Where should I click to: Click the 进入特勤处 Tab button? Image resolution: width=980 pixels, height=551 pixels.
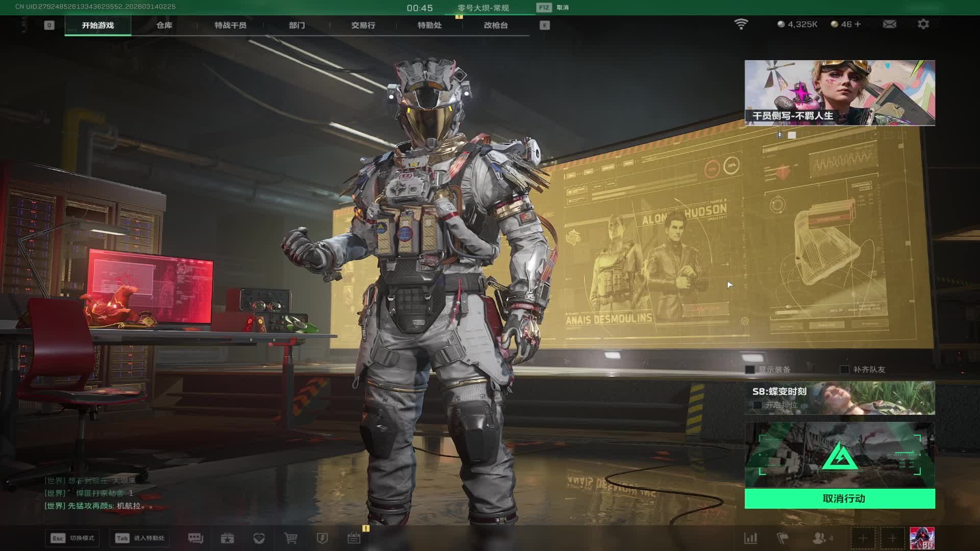139,538
